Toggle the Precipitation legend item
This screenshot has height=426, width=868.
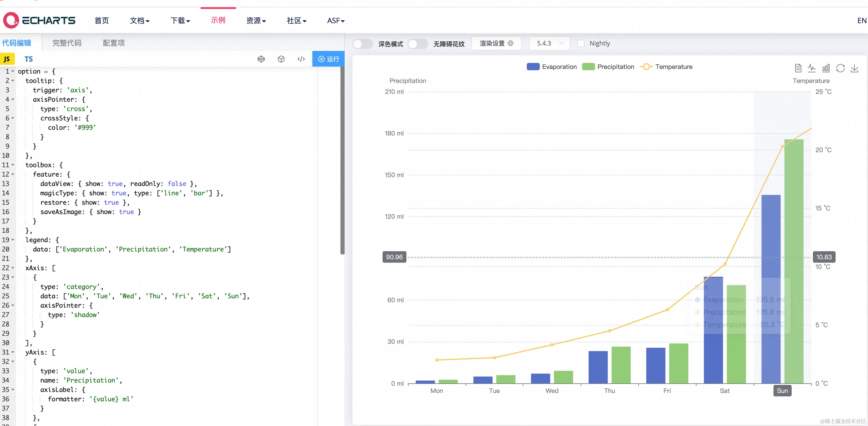608,67
